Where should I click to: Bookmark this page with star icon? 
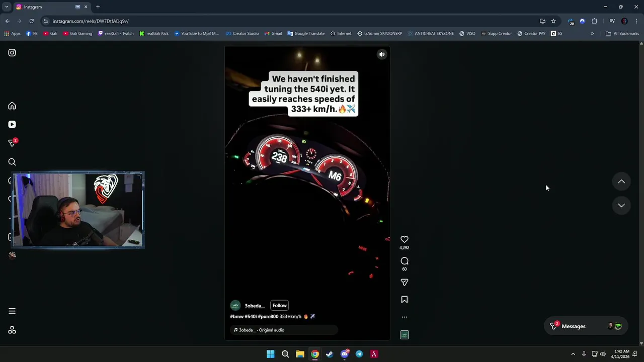[553, 21]
